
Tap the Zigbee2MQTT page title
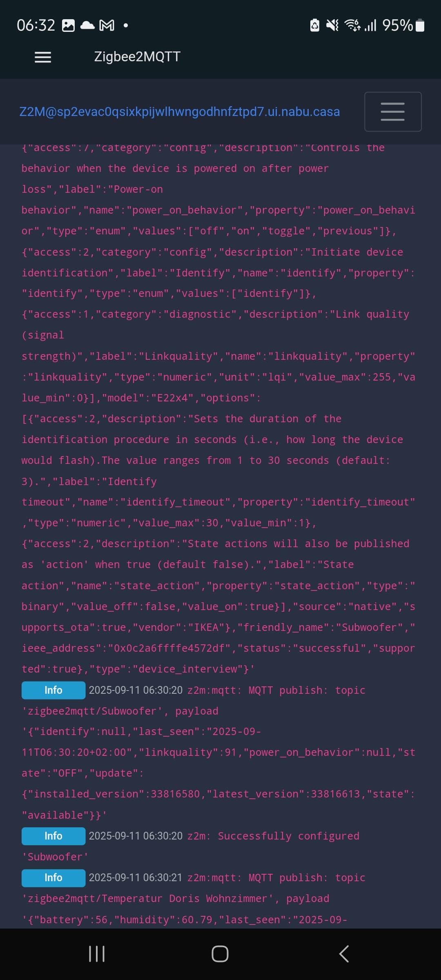pos(137,57)
